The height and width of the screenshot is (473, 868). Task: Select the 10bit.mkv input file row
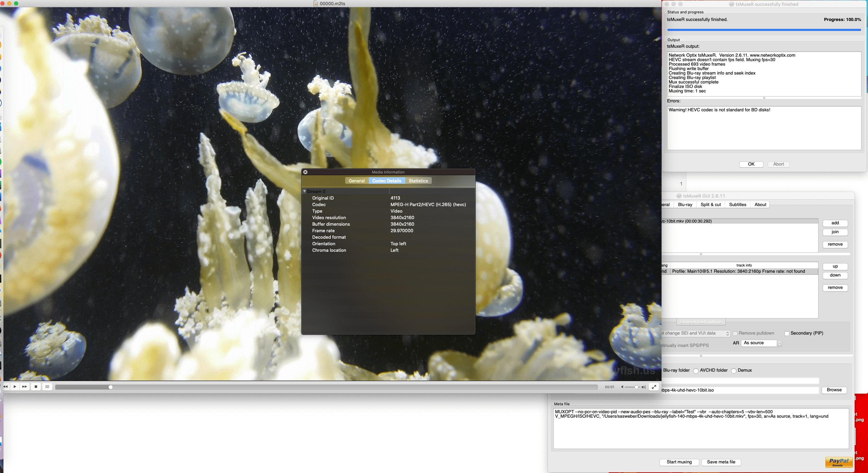click(x=740, y=221)
